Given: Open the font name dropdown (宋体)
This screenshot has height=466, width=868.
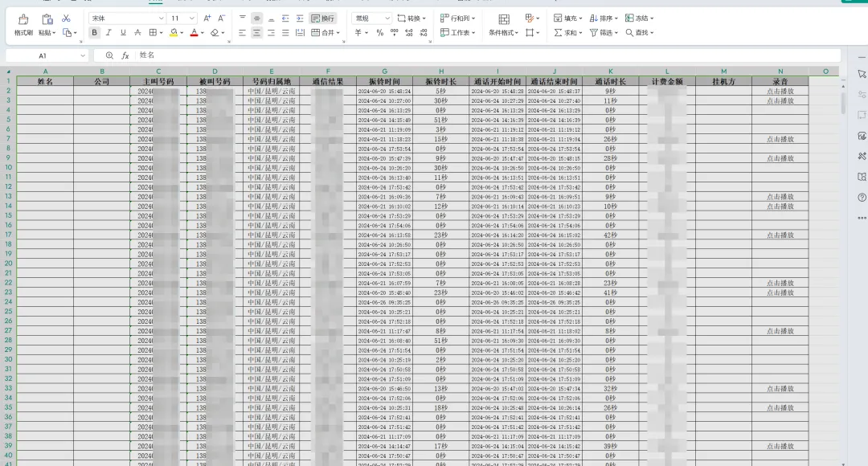Looking at the screenshot, I should [x=126, y=18].
